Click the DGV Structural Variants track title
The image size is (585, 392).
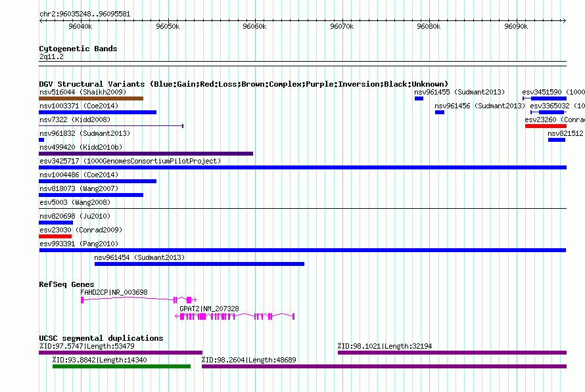tap(244, 84)
